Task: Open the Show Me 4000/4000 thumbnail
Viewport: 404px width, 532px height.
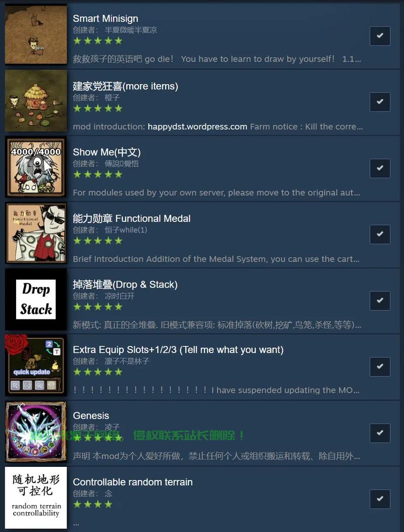Action: pos(36,167)
